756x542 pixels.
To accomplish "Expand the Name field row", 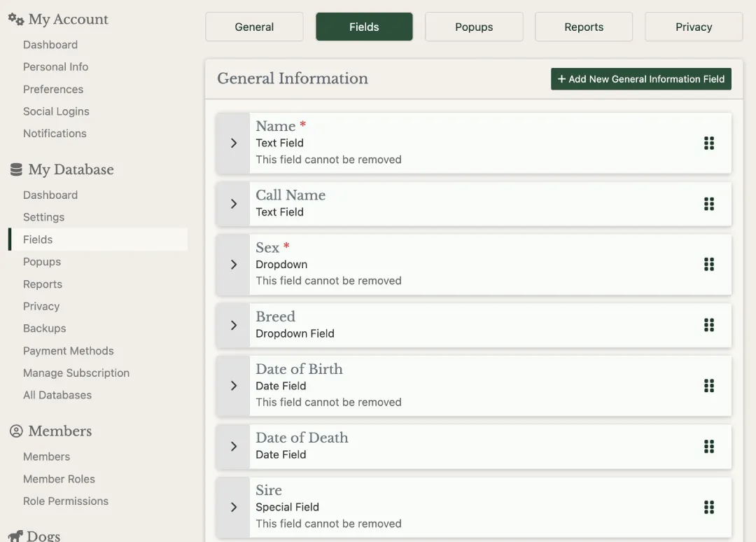I will coord(233,144).
